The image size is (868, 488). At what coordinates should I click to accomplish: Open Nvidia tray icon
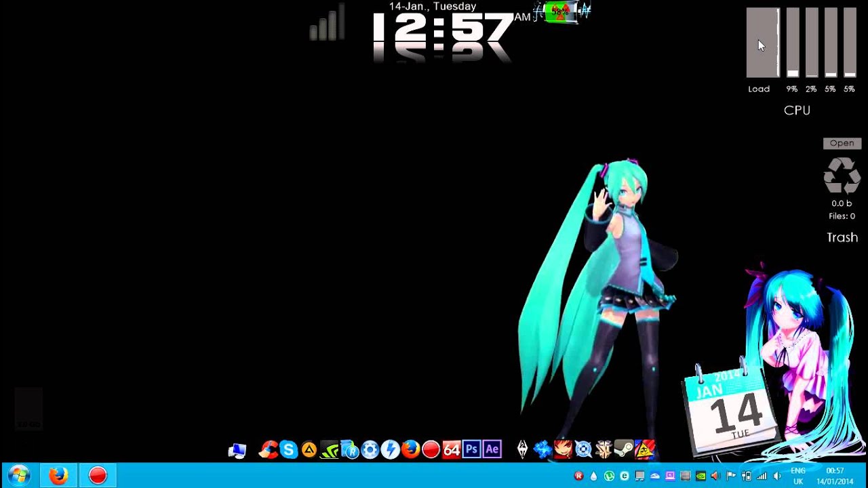pos(701,476)
